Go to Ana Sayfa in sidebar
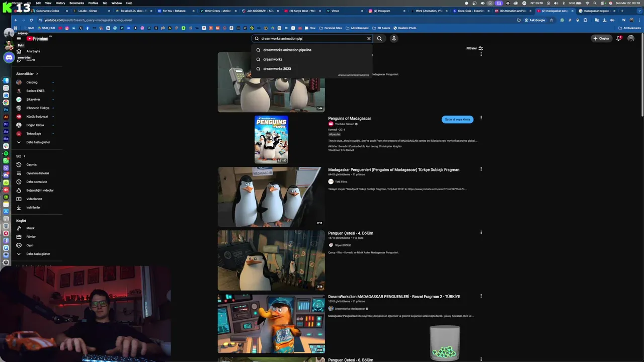 [x=33, y=51]
